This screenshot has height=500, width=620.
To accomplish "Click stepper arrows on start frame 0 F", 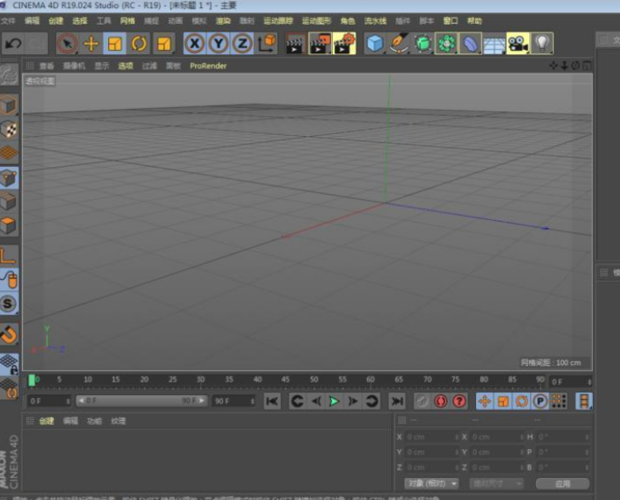I will (68, 401).
